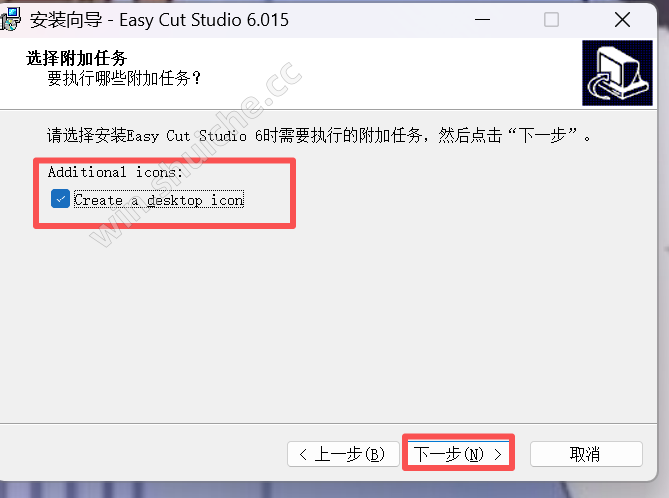This screenshot has height=498, width=669.
Task: Click the right chevron on the 下一步 button
Action: tap(497, 454)
